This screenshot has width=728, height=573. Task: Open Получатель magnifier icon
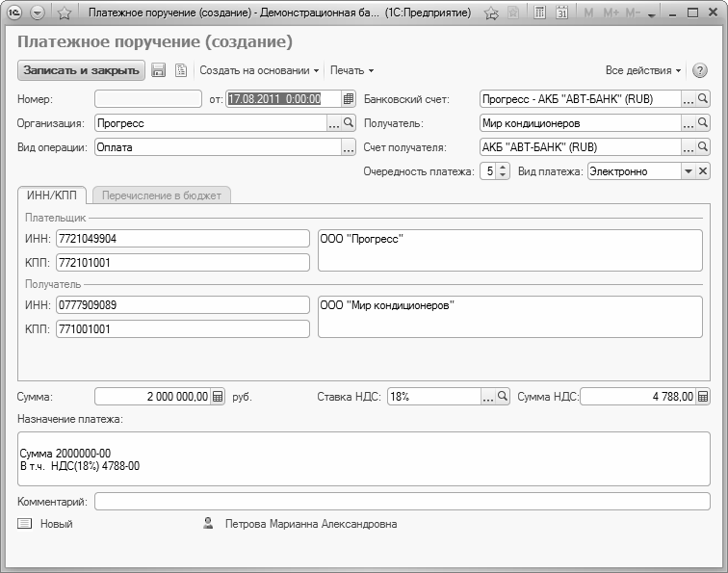pyautogui.click(x=703, y=122)
